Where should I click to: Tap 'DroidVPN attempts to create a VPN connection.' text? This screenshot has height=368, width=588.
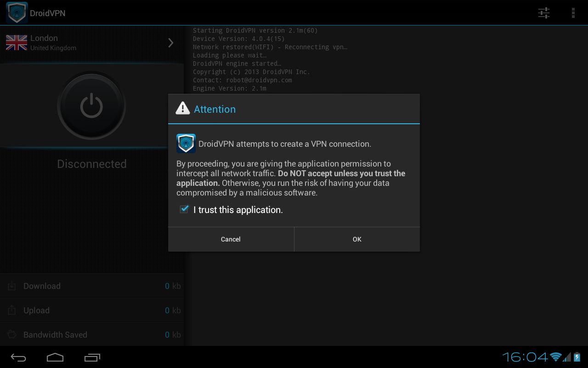285,144
